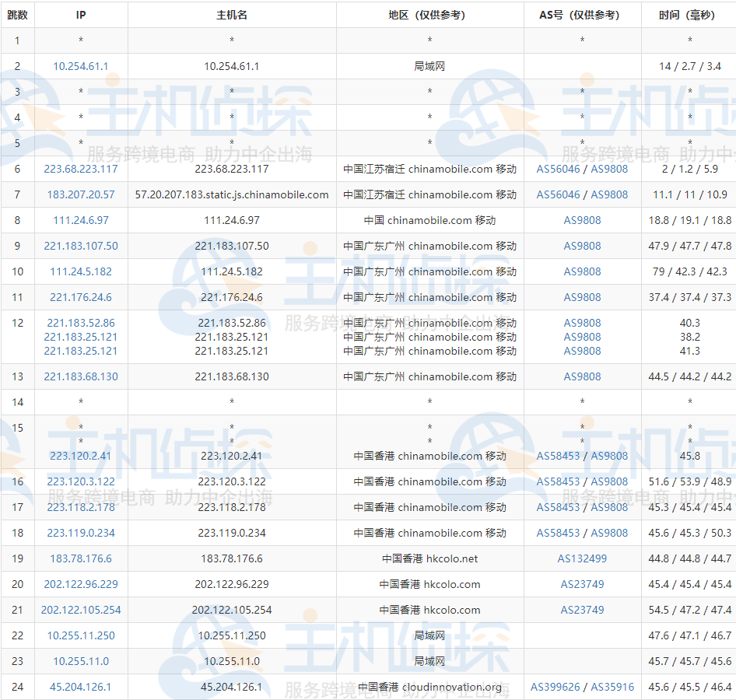Open IP link 223.120.3.122
This screenshot has width=736, height=700.
point(81,481)
